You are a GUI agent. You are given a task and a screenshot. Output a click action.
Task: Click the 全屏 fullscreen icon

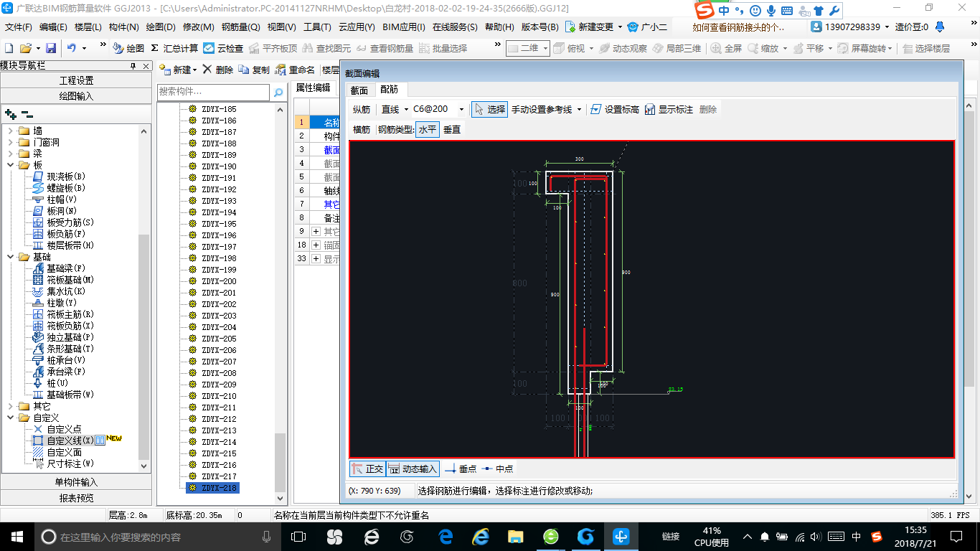(x=726, y=48)
